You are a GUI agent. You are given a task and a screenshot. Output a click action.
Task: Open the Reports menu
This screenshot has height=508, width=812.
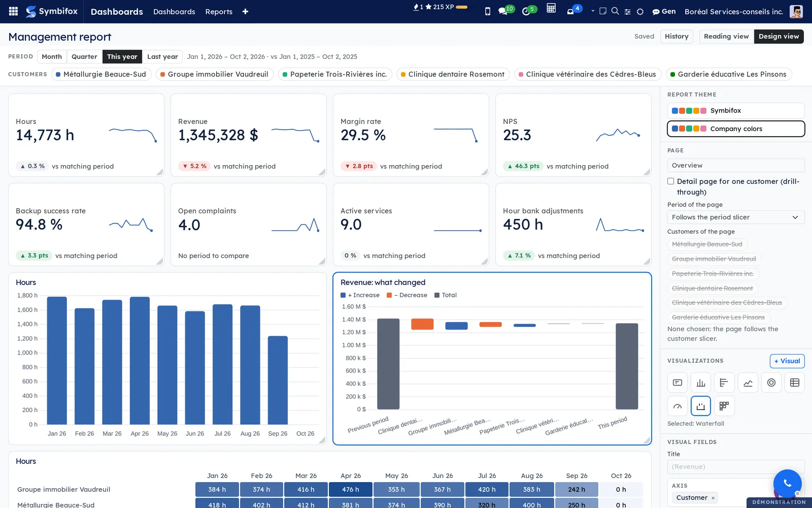pyautogui.click(x=219, y=12)
